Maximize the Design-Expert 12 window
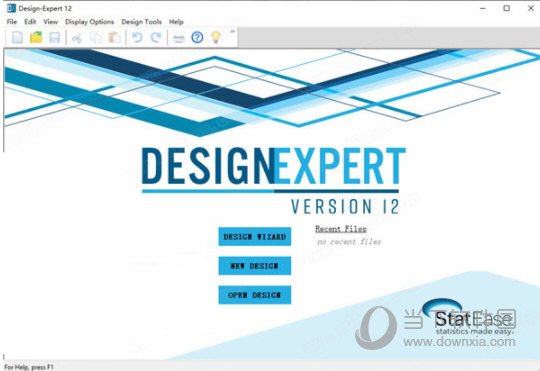Viewport: 540px width, 371px height. 507,8
